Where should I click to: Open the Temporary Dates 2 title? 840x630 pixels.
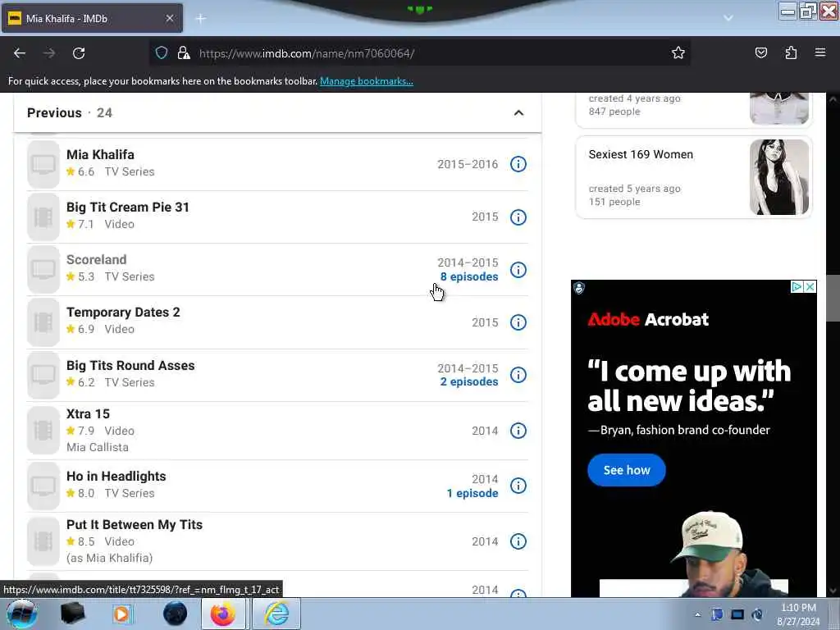point(123,312)
